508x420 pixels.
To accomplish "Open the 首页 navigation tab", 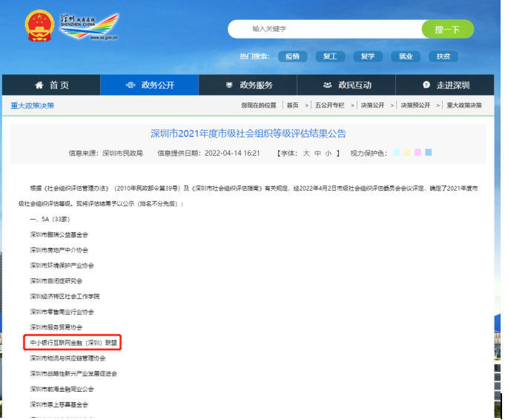I will (x=51, y=85).
